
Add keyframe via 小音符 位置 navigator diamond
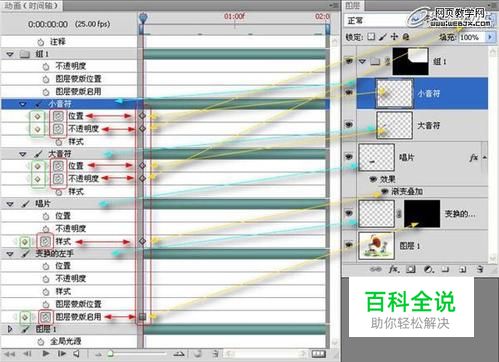pyautogui.click(x=37, y=116)
